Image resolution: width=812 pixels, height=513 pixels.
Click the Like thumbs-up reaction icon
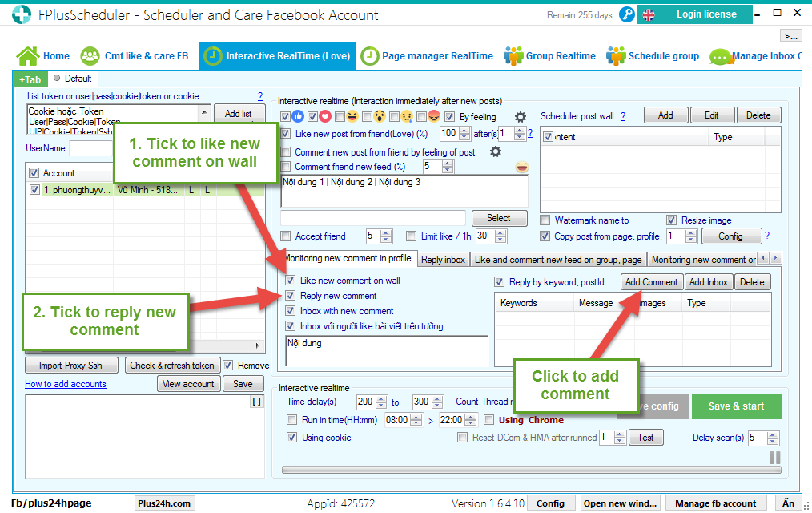(298, 116)
